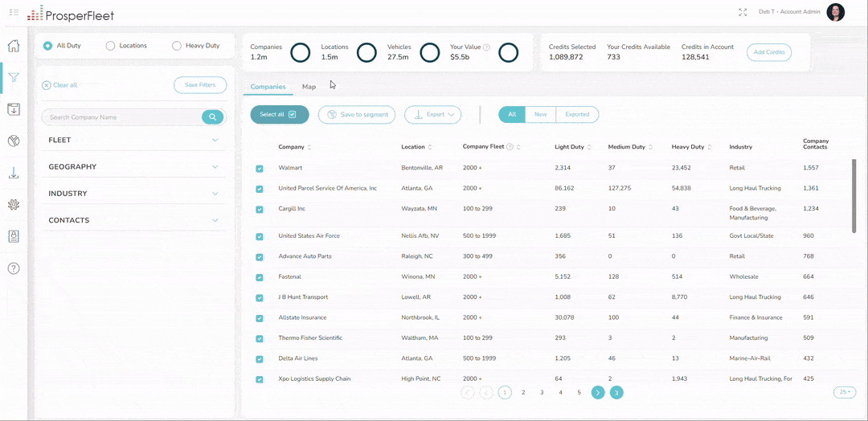Screen dimensions: 868x421
Task: Uncheck the Fastenal row checkbox
Action: (260, 277)
